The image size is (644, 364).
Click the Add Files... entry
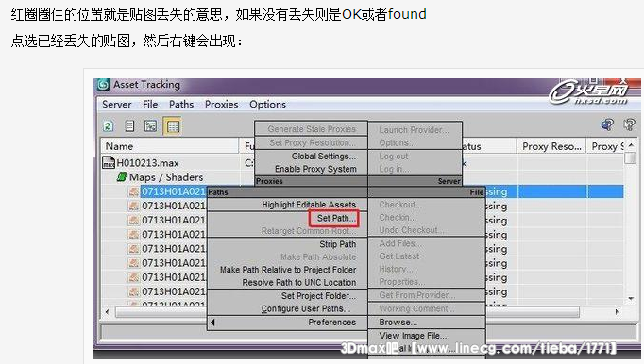[x=400, y=243]
